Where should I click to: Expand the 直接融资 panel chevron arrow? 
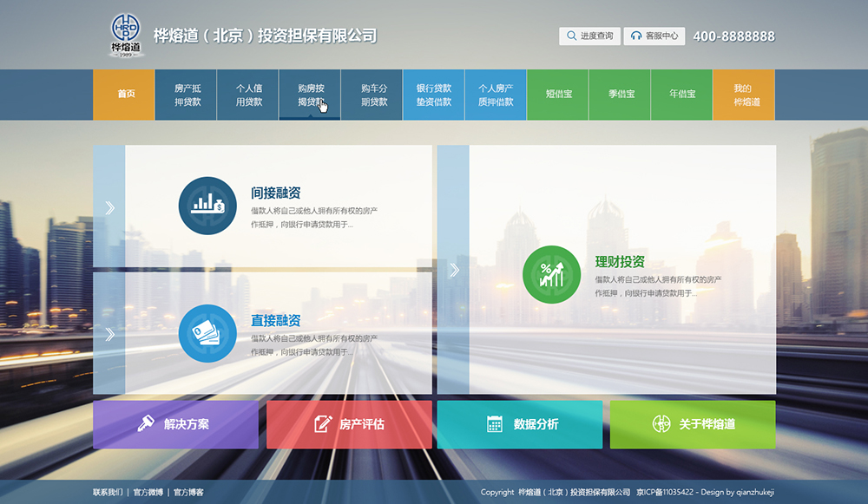tap(109, 334)
